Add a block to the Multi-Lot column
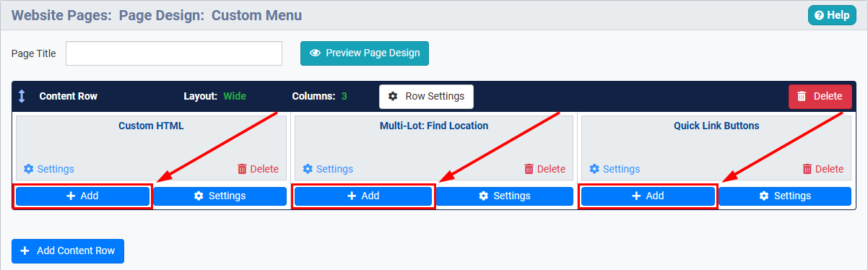868x270 pixels. click(x=363, y=196)
